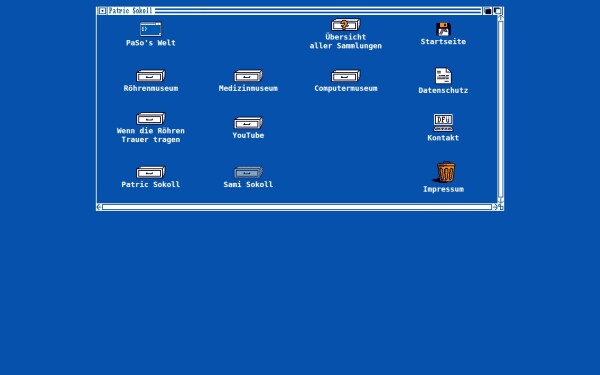Open the greyed Sami Sokoll drawer icon
The height and width of the screenshot is (375, 600).
248,172
